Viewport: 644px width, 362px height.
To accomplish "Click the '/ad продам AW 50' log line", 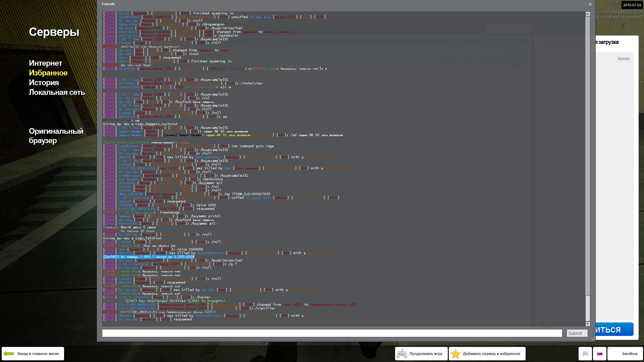I will [223, 135].
